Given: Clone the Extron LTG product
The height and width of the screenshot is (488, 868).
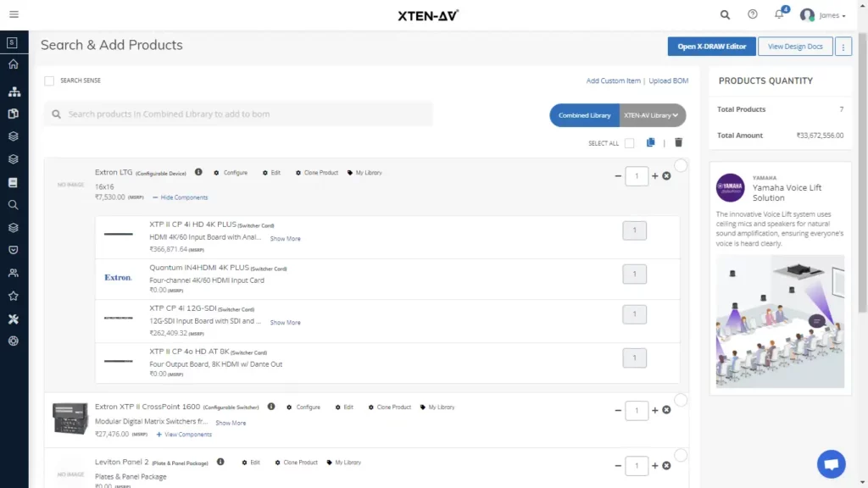Looking at the screenshot, I should 317,173.
